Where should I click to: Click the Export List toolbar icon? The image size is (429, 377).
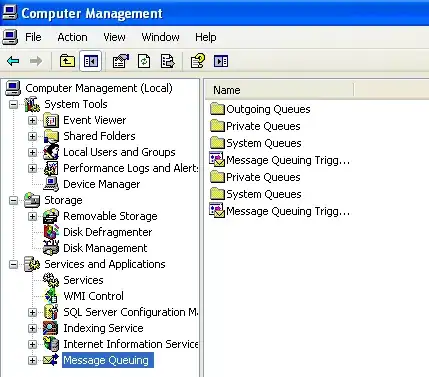coord(167,61)
